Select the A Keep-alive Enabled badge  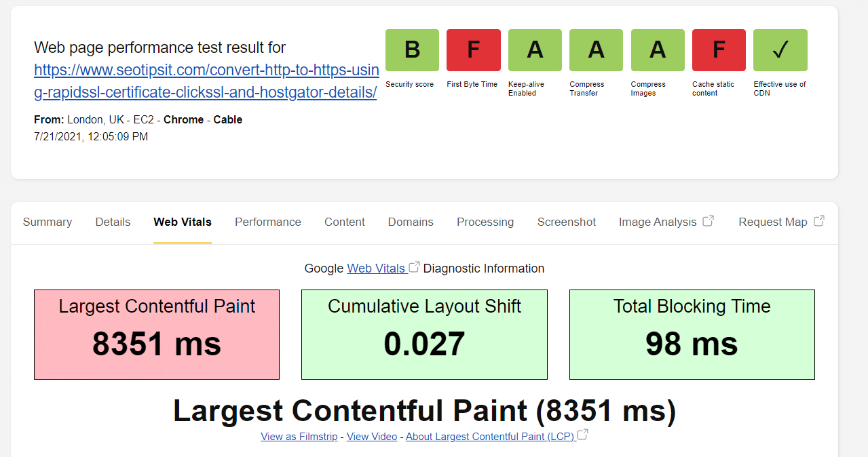[534, 49]
